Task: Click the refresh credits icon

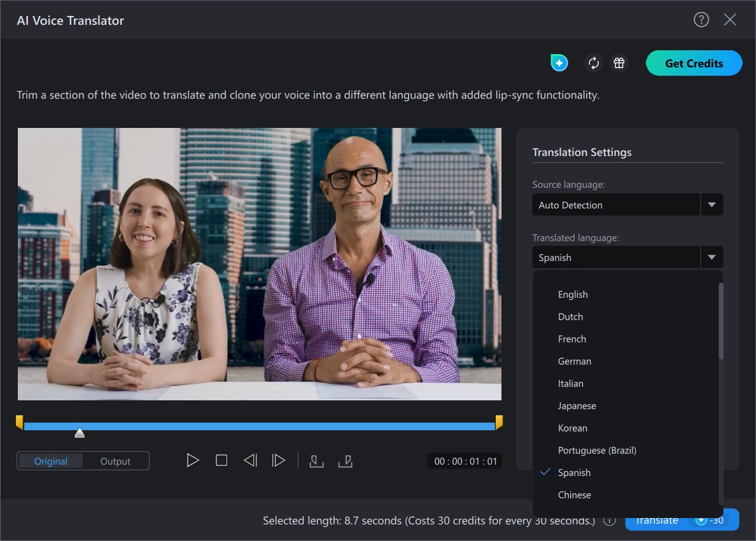Action: (x=594, y=63)
